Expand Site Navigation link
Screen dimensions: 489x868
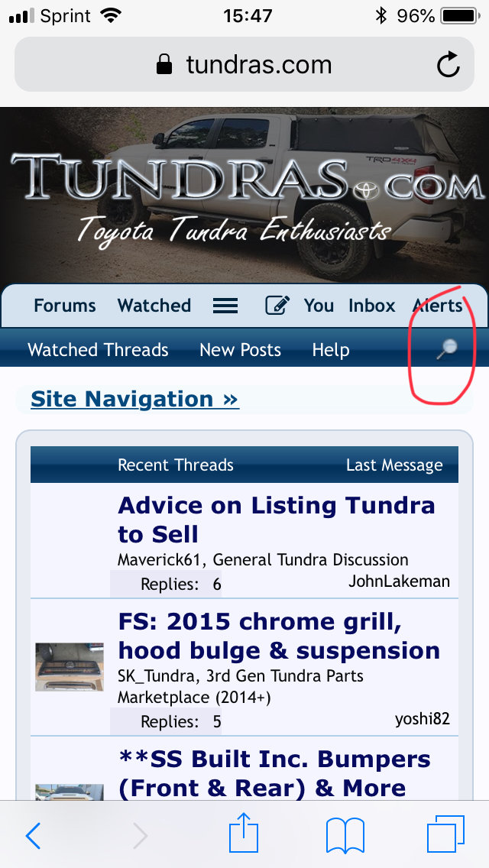coord(135,399)
